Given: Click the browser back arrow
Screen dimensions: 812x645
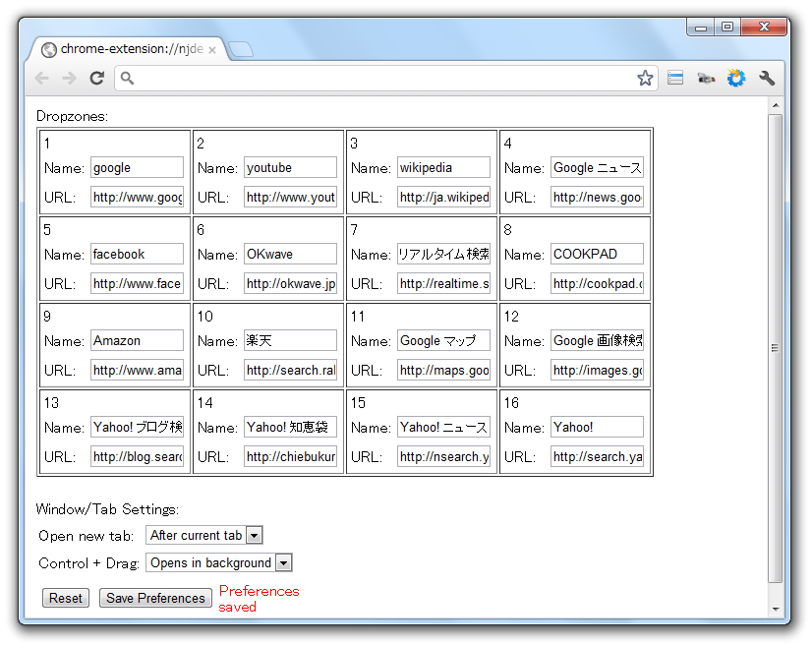Looking at the screenshot, I should 42,79.
